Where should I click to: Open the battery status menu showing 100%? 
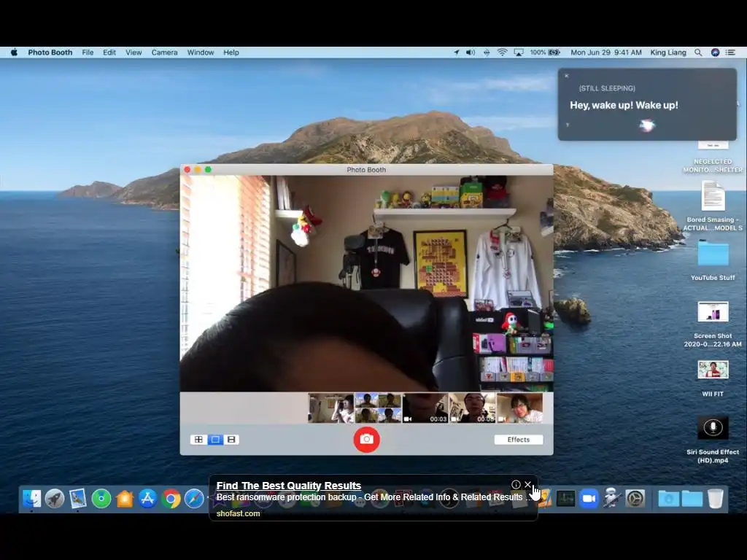point(545,52)
